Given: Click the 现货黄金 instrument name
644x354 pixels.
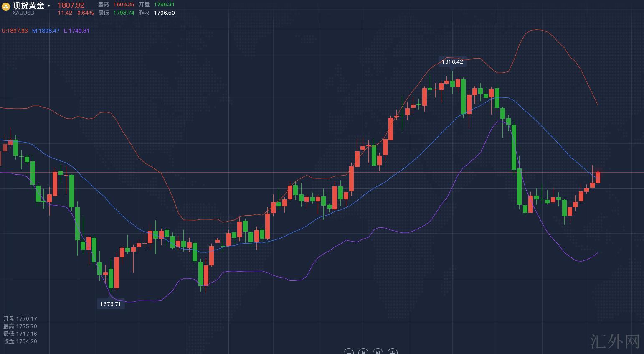Looking at the screenshot, I should [x=28, y=5].
